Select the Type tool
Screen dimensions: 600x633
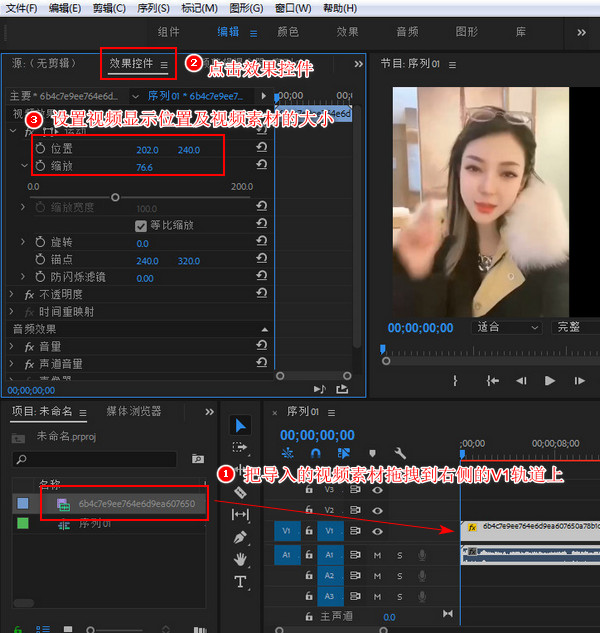(x=240, y=582)
